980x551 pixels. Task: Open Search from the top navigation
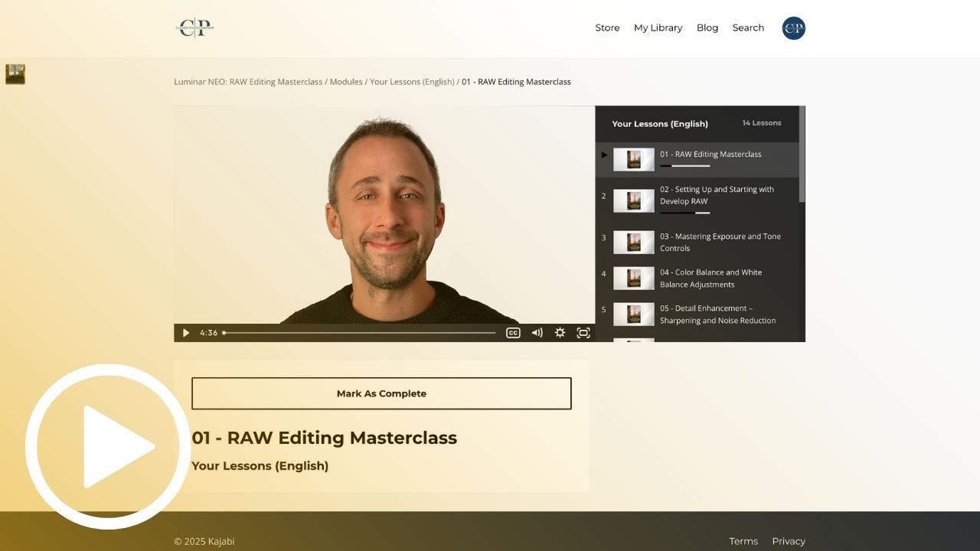point(748,28)
